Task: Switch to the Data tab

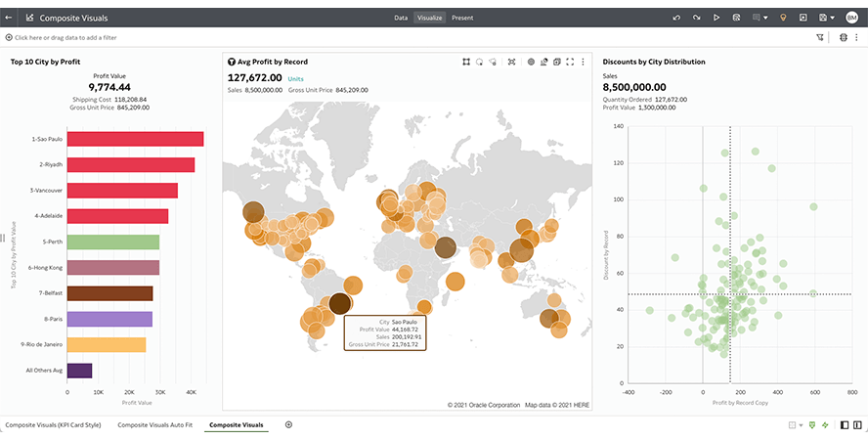Action: click(401, 18)
